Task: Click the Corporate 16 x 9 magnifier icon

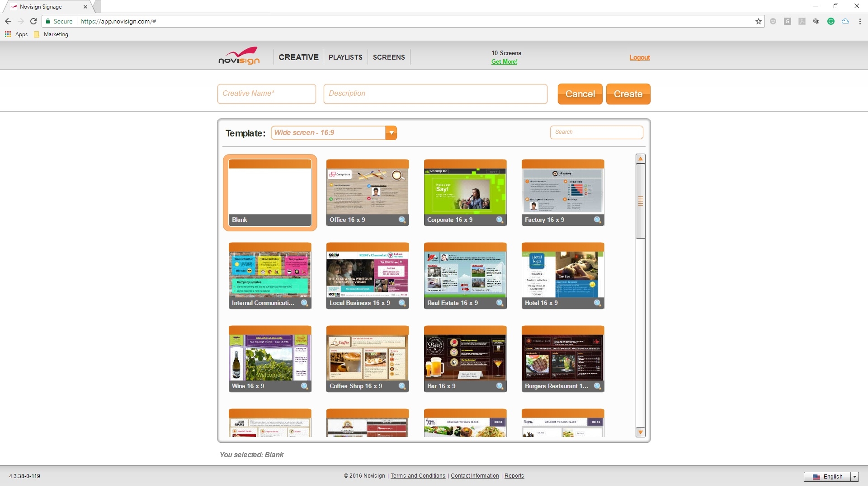Action: click(x=500, y=220)
